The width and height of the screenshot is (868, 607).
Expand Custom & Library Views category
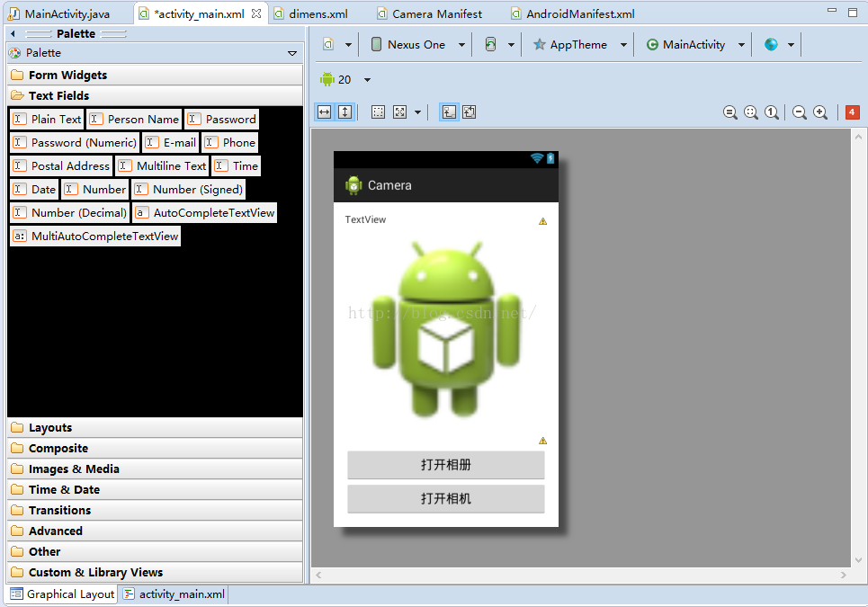pos(155,572)
